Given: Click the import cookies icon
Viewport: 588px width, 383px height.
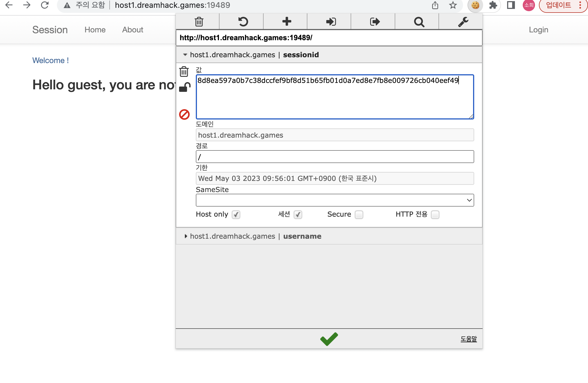Looking at the screenshot, I should [331, 21].
